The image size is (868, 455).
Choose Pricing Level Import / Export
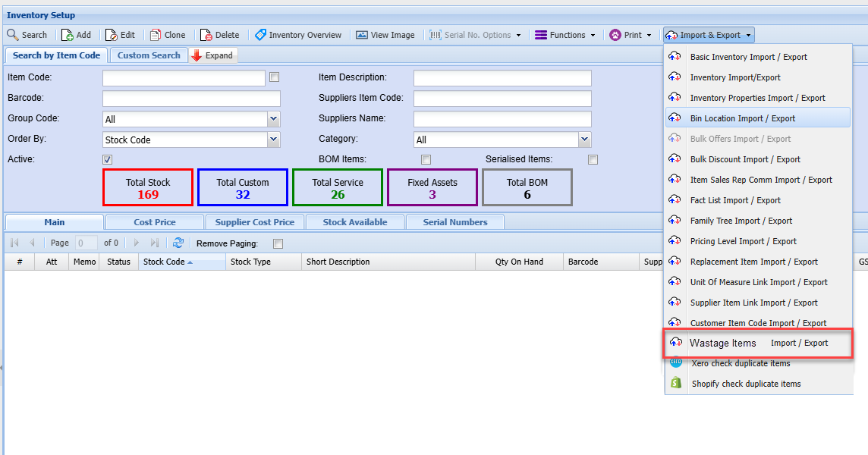[x=758, y=241]
